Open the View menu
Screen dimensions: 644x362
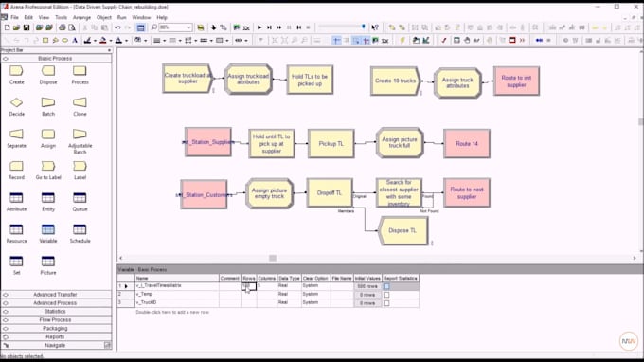(x=44, y=17)
